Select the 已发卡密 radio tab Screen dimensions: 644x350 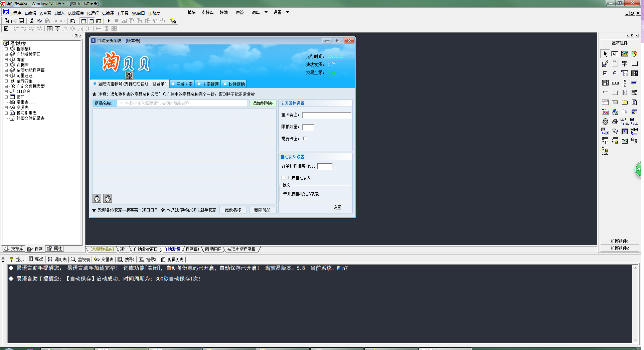182,84
